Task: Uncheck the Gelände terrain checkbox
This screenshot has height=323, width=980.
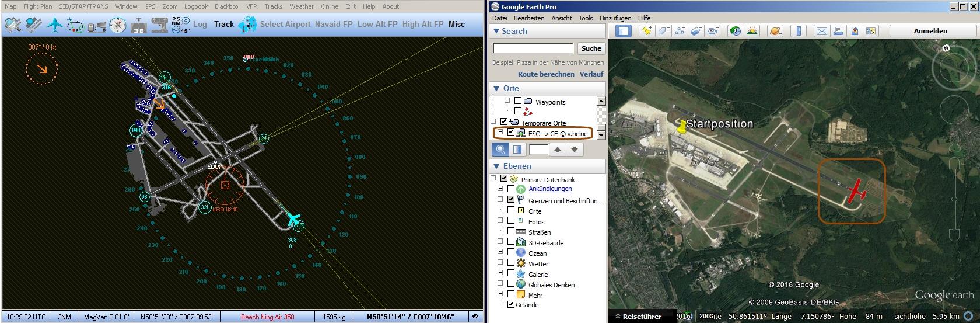Action: tap(511, 304)
